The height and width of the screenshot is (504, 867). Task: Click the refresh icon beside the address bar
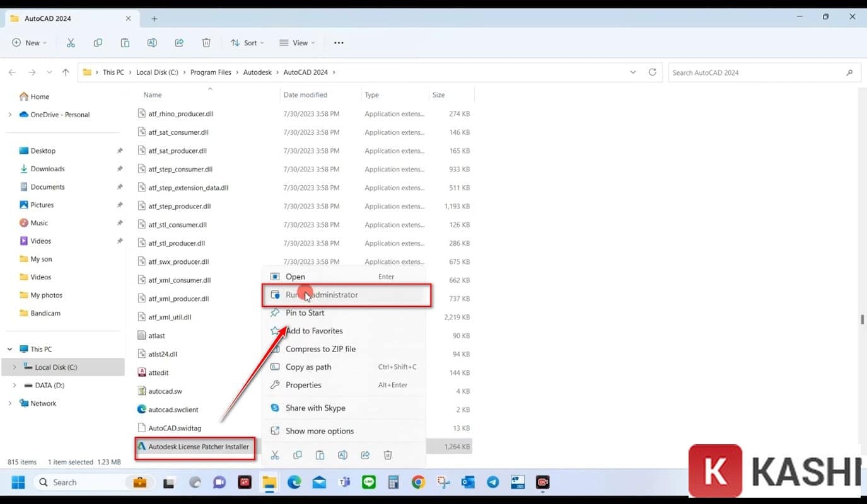point(652,72)
